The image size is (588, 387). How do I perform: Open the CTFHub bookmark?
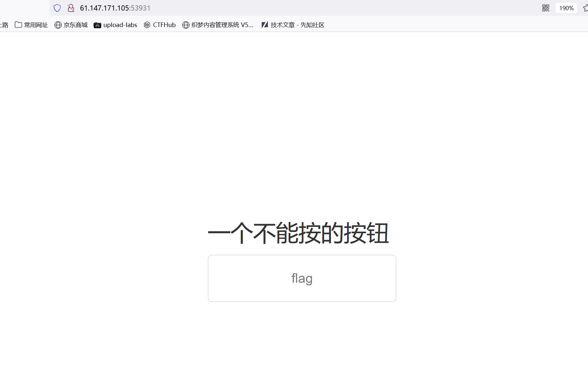[160, 25]
